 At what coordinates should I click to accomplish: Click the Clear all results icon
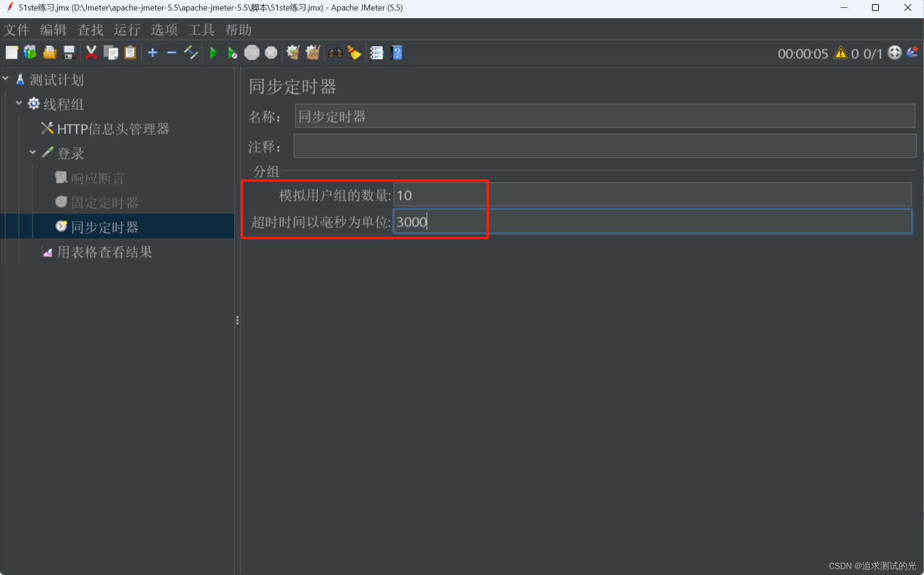click(x=313, y=53)
